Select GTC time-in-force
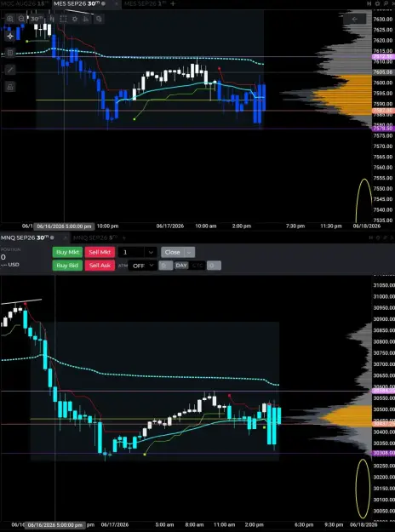 pos(197,266)
